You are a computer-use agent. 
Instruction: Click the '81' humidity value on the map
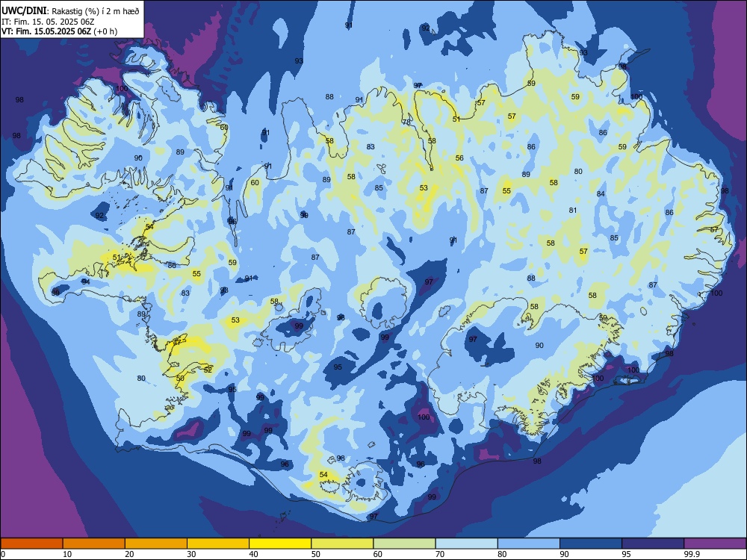point(573,210)
